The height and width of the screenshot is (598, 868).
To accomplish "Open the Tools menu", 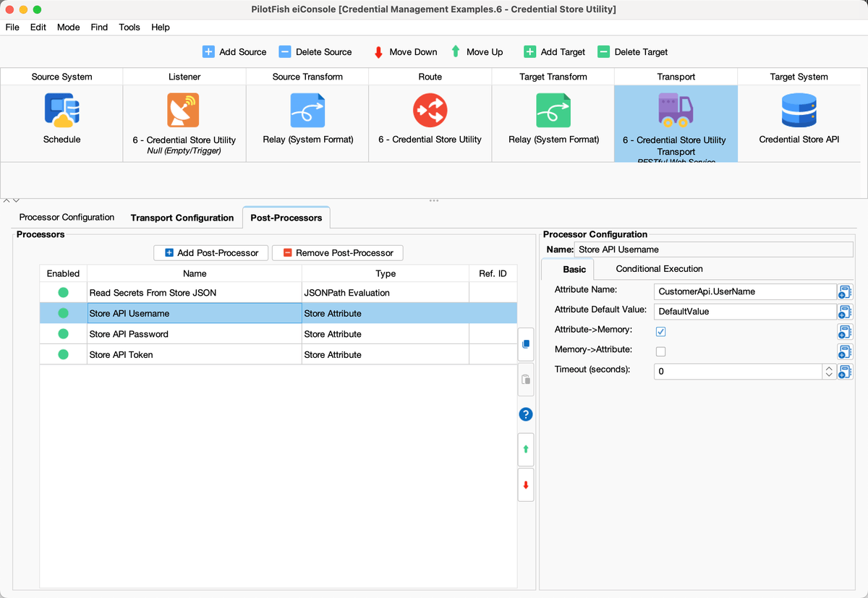I will [129, 27].
